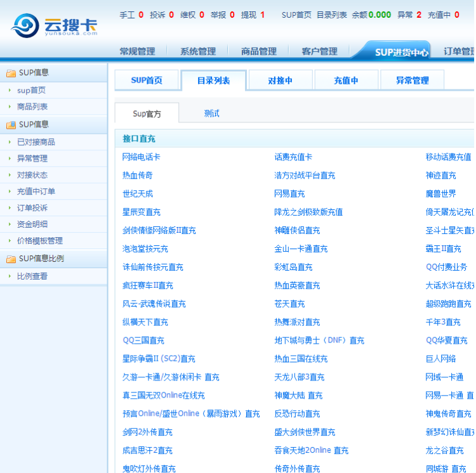Open the 地下城与勇士（DNF）直充 link

319,340
